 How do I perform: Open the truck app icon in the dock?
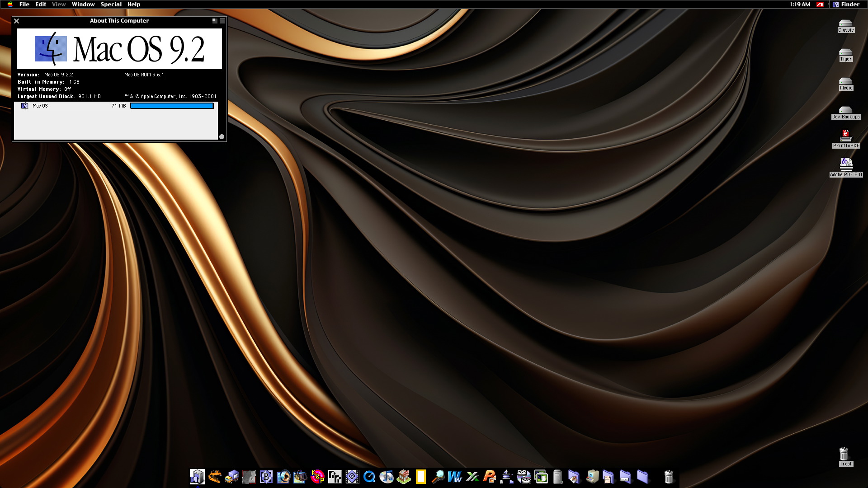[232, 477]
